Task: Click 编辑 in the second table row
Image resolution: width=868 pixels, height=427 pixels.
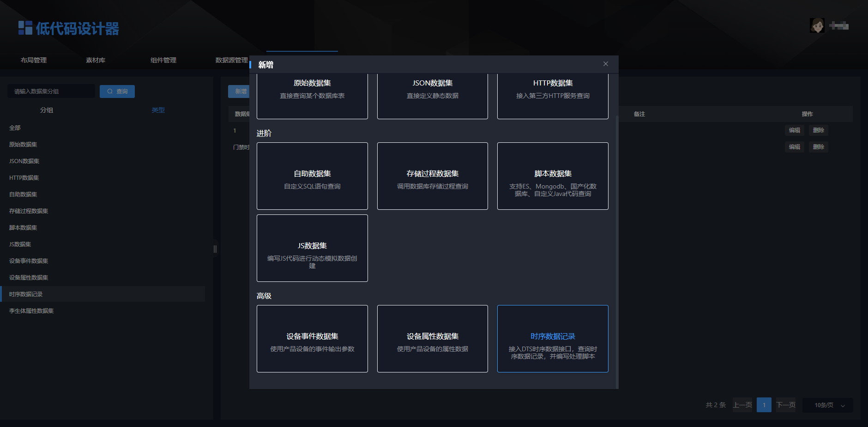Action: coord(795,147)
